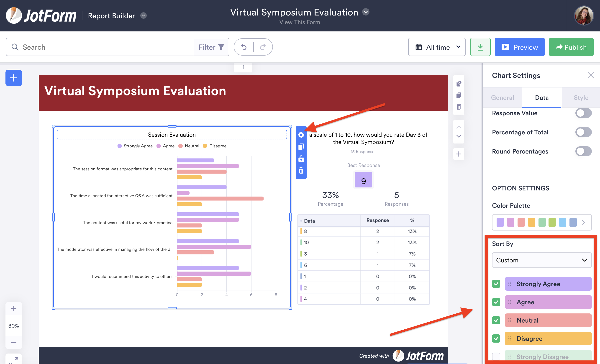
Task: Turn on Round Percentages switch
Action: click(x=583, y=151)
